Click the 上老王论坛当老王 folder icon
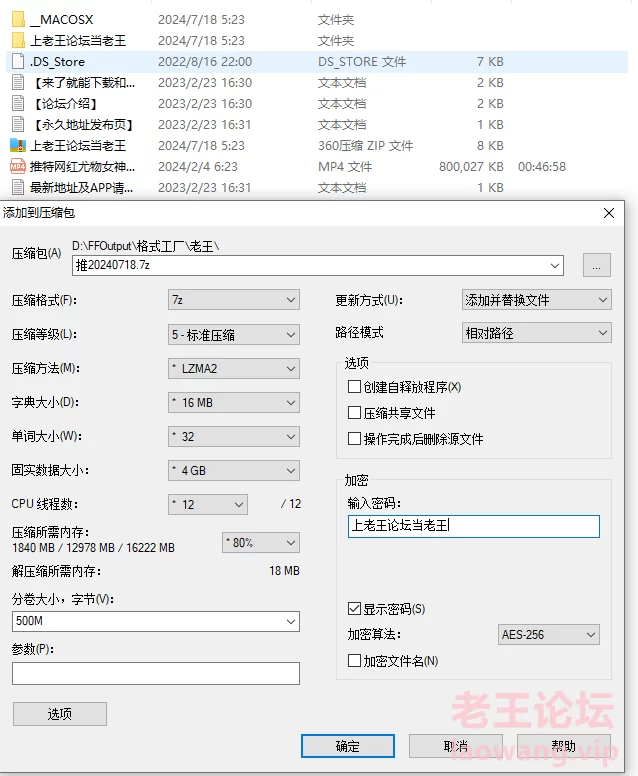 point(18,40)
